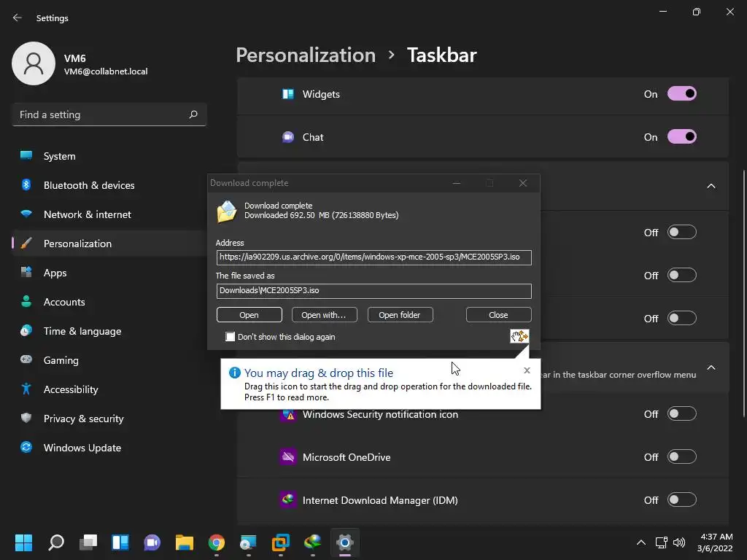The width and height of the screenshot is (747, 560).
Task: Open Internet Download Manager taskbar icon
Action: tap(312, 542)
